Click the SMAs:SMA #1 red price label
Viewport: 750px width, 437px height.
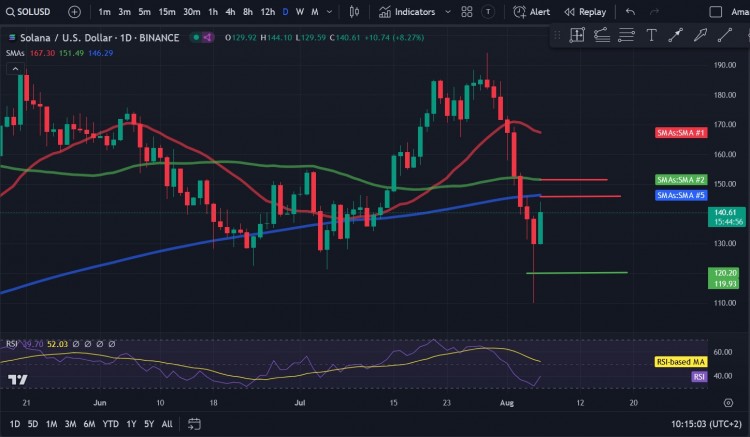(x=681, y=132)
